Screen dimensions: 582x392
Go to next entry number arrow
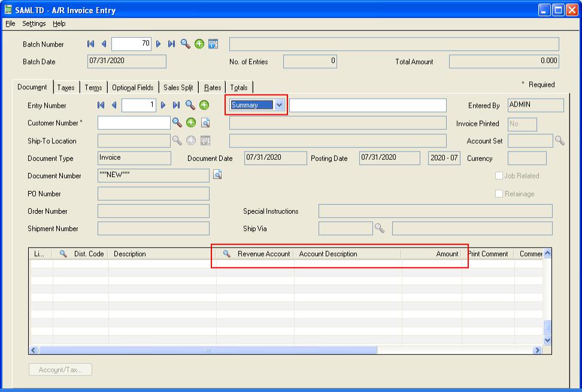(x=163, y=105)
